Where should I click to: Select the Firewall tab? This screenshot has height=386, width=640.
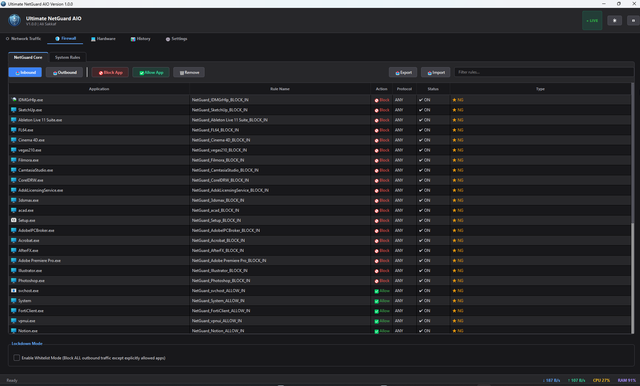point(65,38)
